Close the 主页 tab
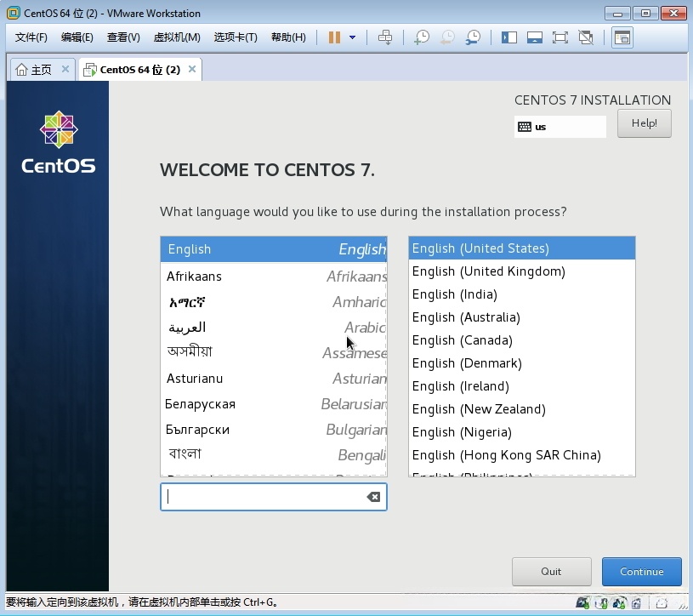 65,69
